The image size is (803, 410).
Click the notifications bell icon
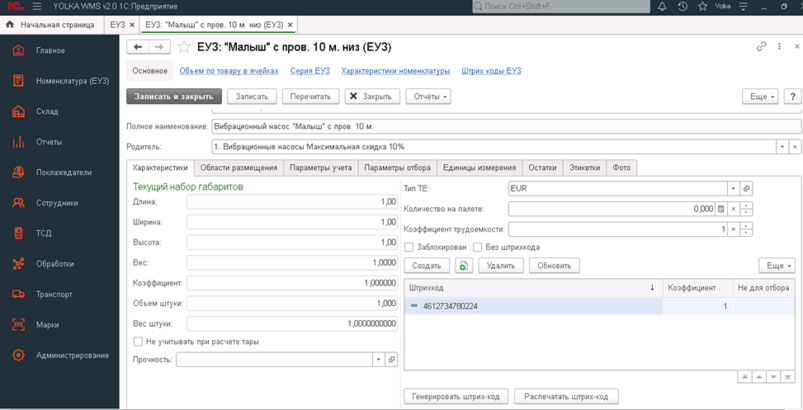(661, 7)
